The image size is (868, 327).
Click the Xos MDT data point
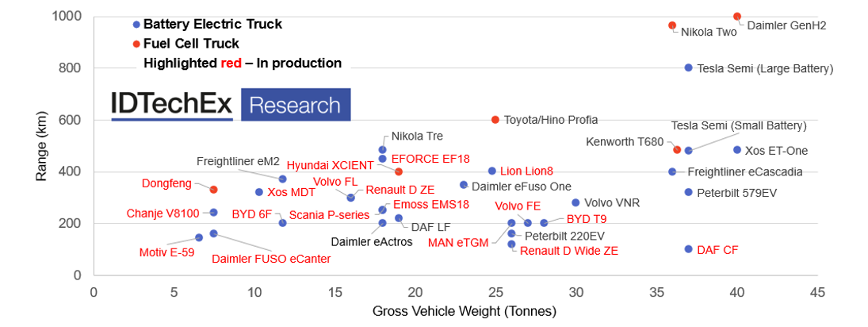(258, 192)
